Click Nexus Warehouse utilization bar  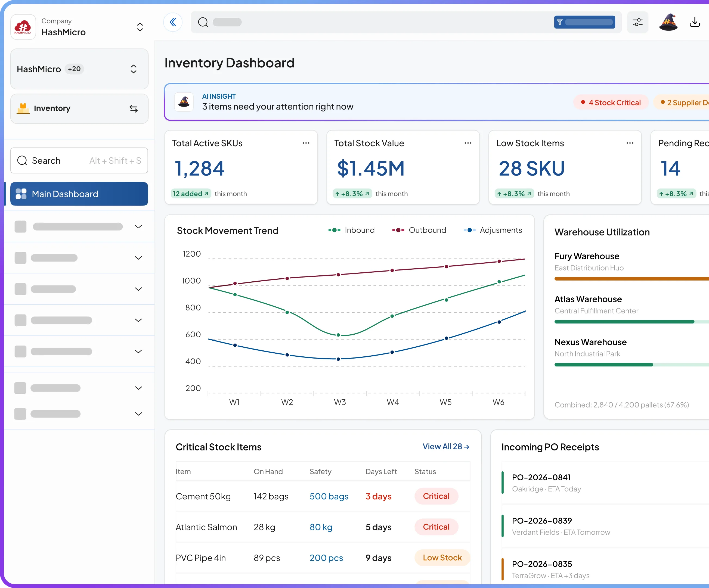632,365
